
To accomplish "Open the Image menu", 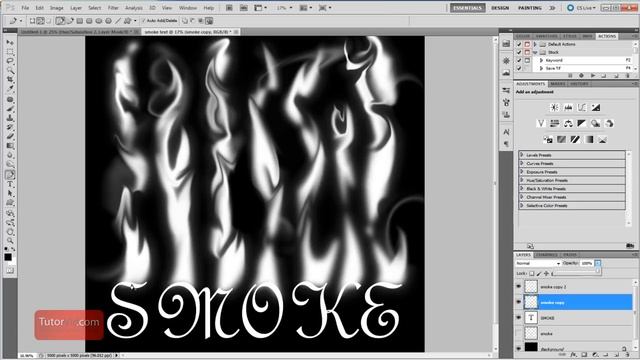I will pos(57,8).
